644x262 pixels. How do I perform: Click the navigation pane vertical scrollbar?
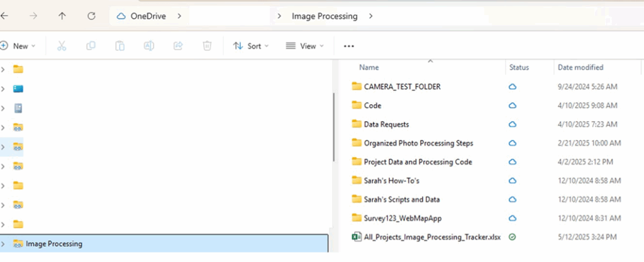tap(333, 127)
